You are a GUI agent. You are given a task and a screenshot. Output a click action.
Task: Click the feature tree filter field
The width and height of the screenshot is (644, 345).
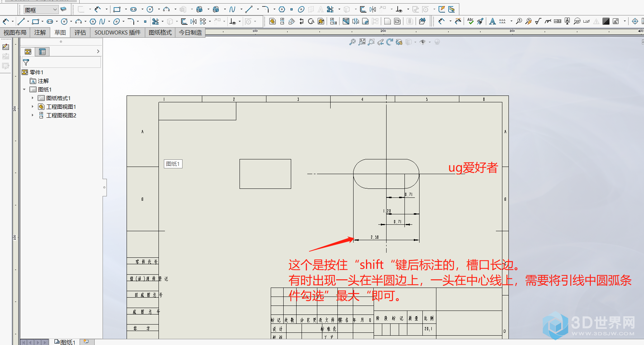coord(61,62)
